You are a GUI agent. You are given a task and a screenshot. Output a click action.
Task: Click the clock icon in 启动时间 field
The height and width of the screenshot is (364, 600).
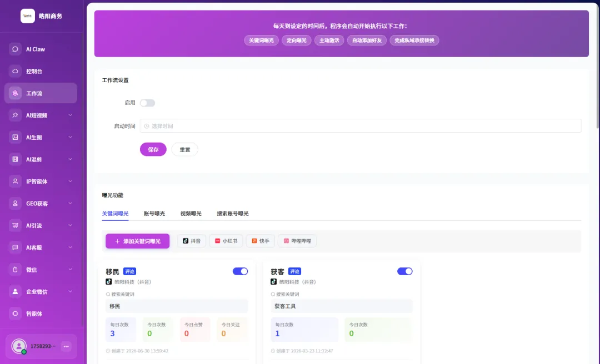click(147, 126)
